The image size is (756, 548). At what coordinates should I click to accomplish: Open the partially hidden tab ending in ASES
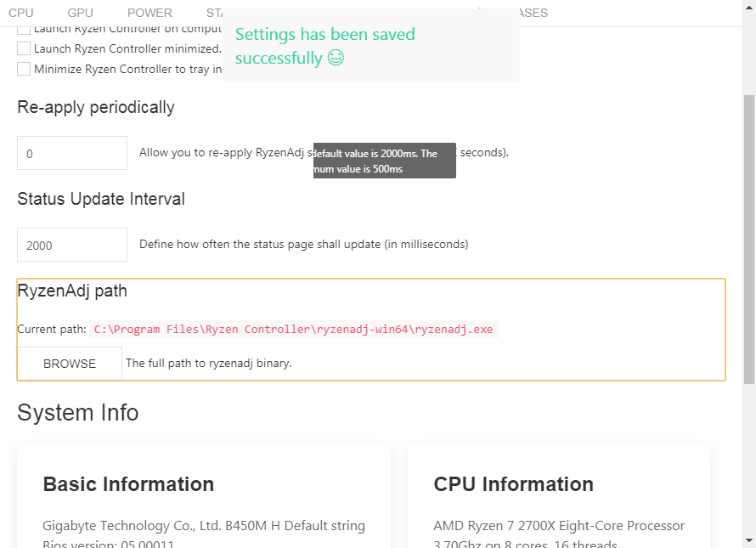coord(530,13)
